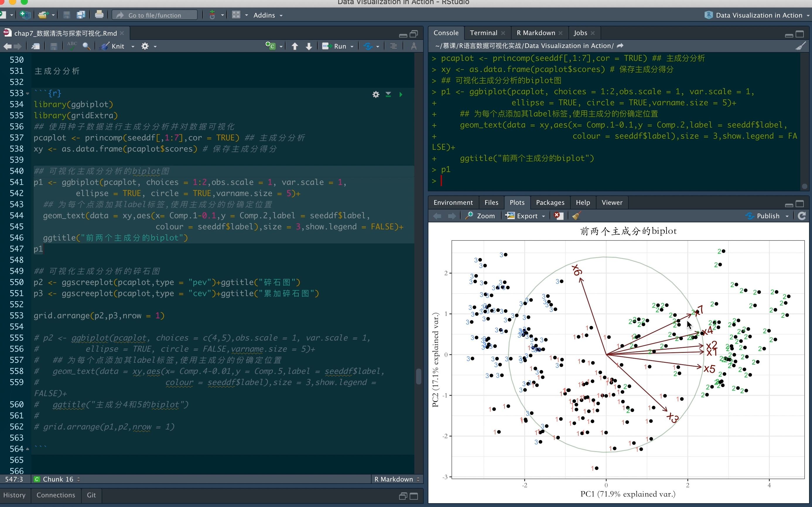Save all open documents icon
This screenshot has width=812, height=507.
[x=81, y=15]
